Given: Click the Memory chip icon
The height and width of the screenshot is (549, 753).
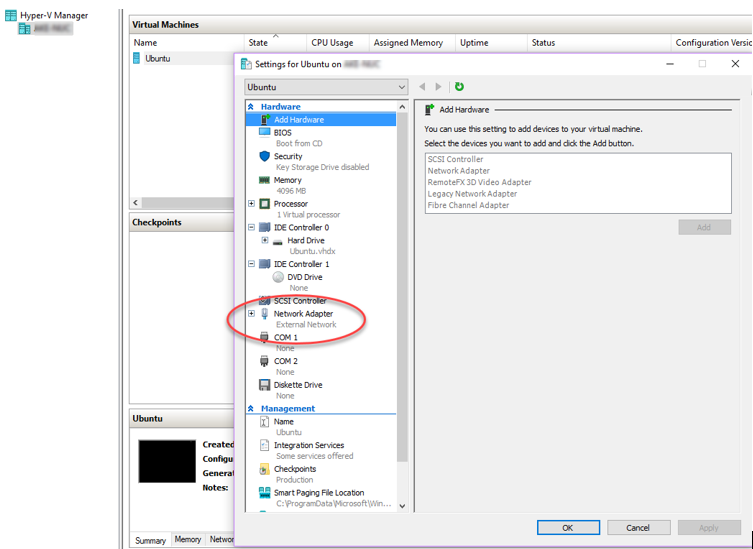Looking at the screenshot, I should [264, 180].
